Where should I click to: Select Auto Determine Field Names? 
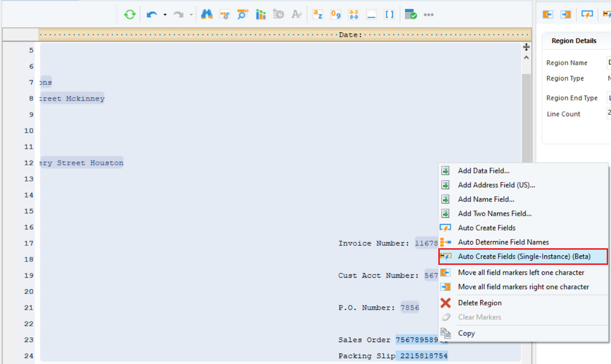pyautogui.click(x=503, y=242)
